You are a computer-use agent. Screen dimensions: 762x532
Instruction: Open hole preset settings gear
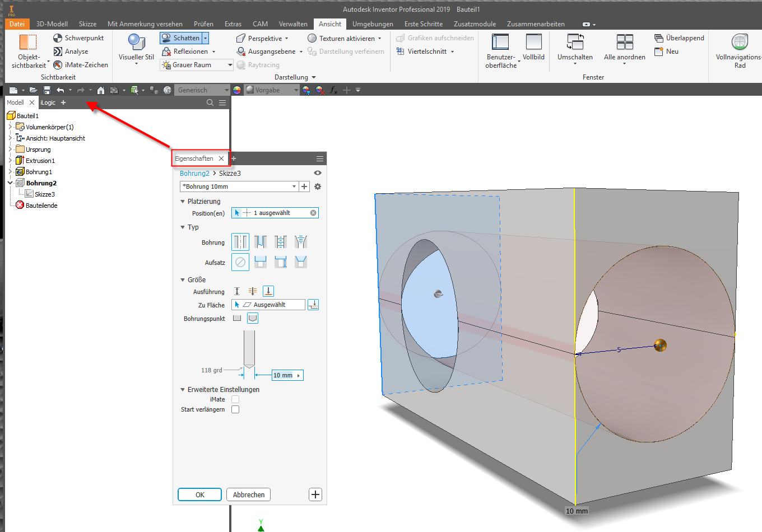[318, 186]
